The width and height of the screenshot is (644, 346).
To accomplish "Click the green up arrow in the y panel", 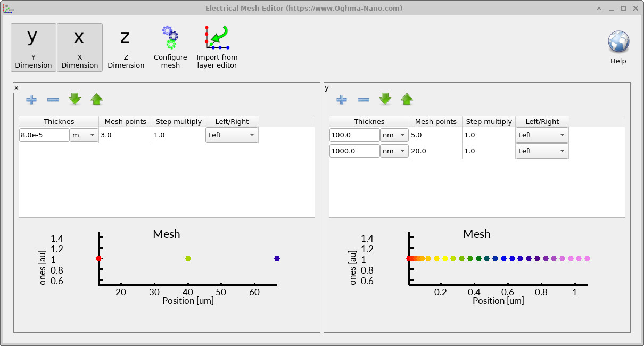I will tap(407, 100).
